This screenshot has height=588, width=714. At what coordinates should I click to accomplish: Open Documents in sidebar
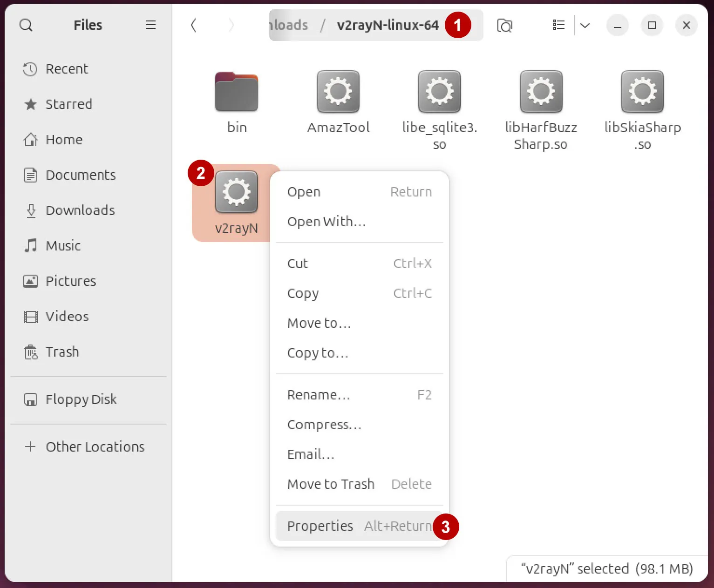(x=88, y=175)
